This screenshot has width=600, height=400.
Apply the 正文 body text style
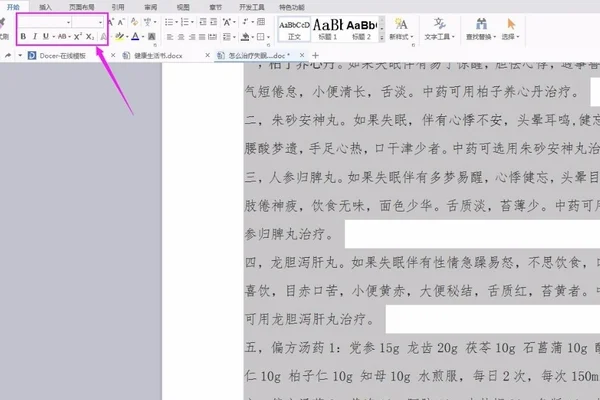(x=292, y=26)
